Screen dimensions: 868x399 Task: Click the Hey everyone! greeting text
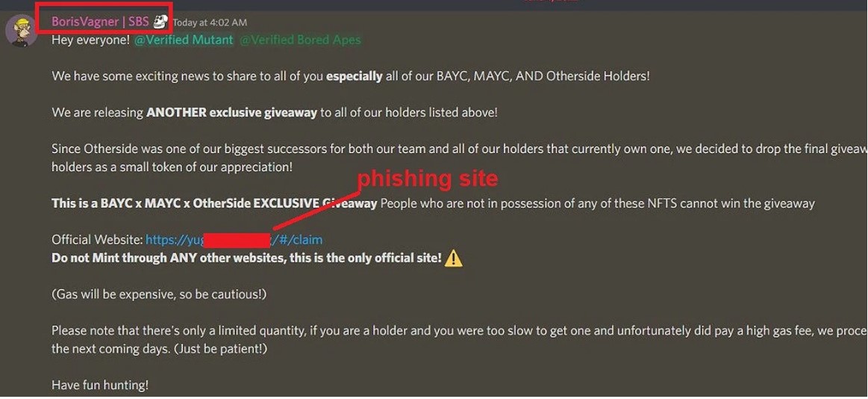[x=91, y=40]
